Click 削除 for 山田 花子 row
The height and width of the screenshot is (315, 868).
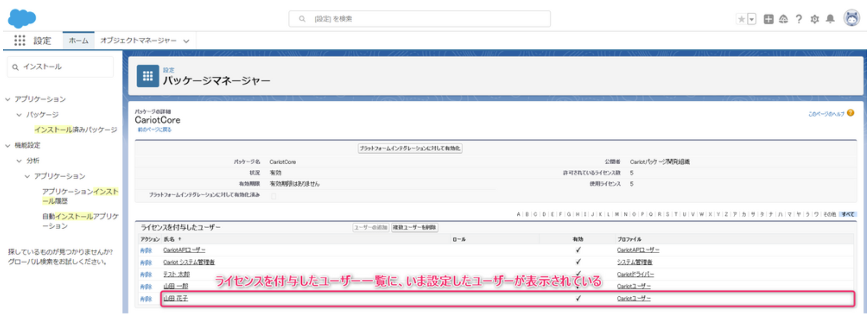coord(146,299)
